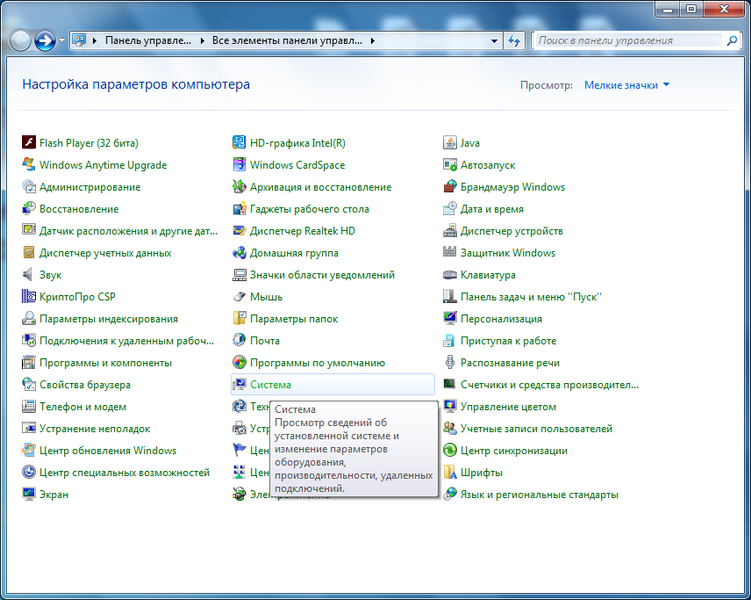Open the HD-графика Intel(R) icon
751x600 pixels.
point(239,142)
